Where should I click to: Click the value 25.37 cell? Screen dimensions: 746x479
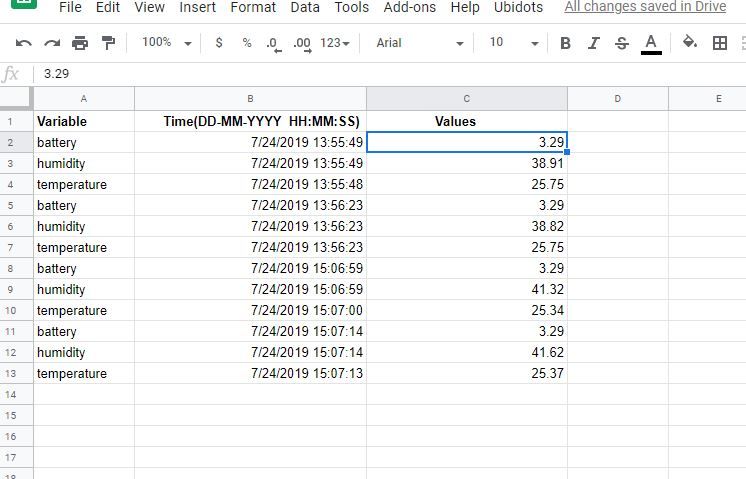467,373
